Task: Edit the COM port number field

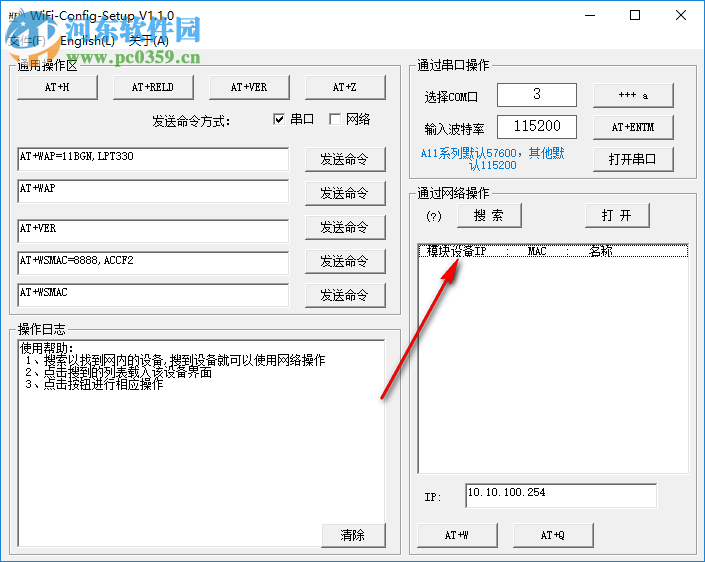Action: click(x=537, y=94)
